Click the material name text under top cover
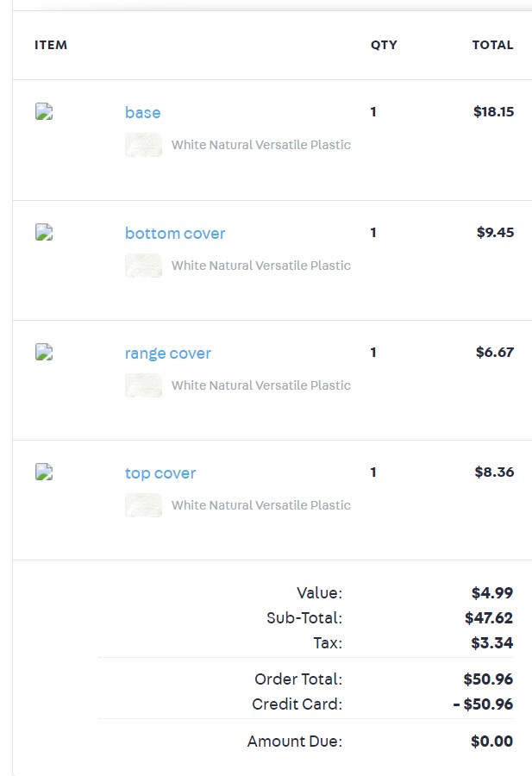The height and width of the screenshot is (776, 532). pyautogui.click(x=260, y=504)
